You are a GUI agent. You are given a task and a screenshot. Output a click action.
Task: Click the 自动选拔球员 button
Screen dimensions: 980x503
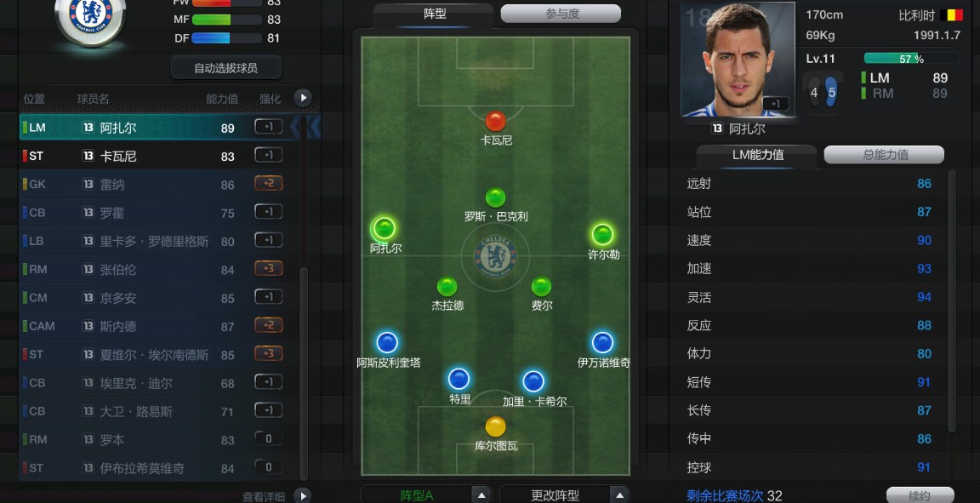[x=226, y=67]
